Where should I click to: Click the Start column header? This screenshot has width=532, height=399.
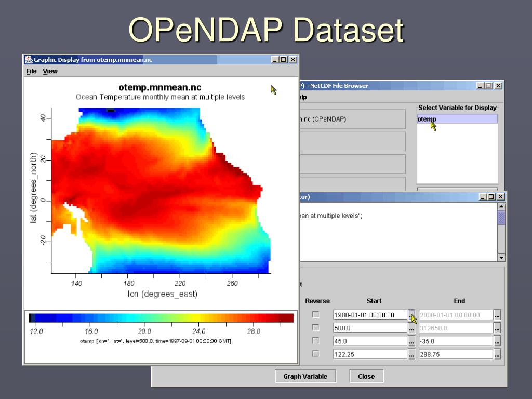(x=374, y=301)
